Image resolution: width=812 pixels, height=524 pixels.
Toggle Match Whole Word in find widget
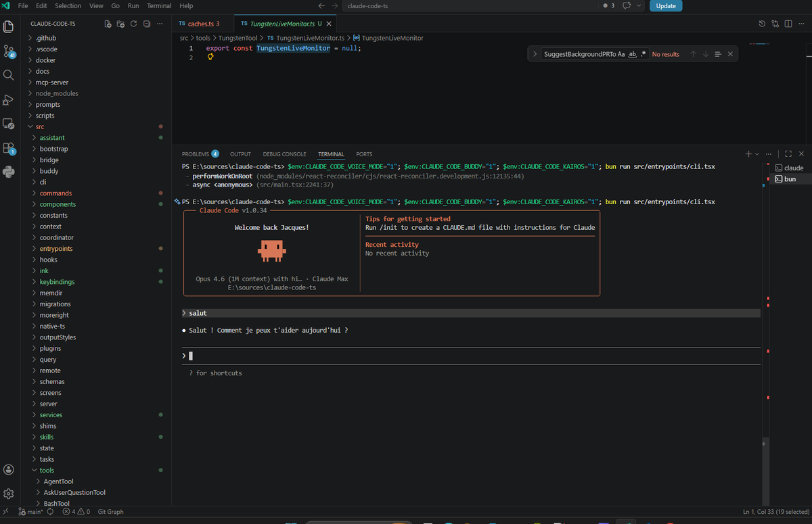[633, 54]
